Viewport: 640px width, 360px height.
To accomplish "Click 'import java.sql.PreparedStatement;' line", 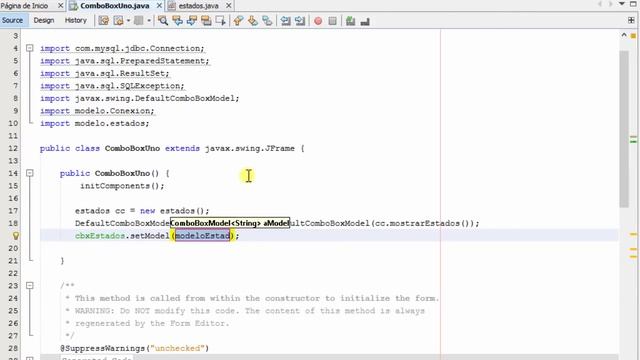I will coord(124,61).
